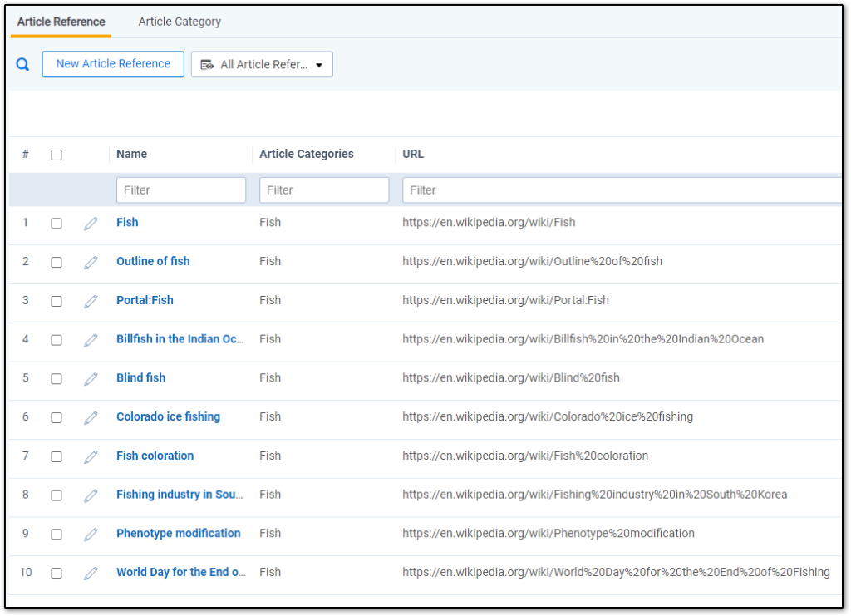The width and height of the screenshot is (851, 616).
Task: Sort by the Article Categories column header
Action: click(307, 154)
